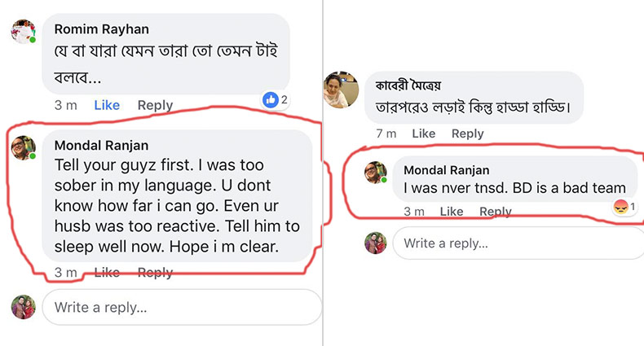This screenshot has height=346, width=644.
Task: Reply to the "BD is a bad team" comment
Action: [x=496, y=212]
